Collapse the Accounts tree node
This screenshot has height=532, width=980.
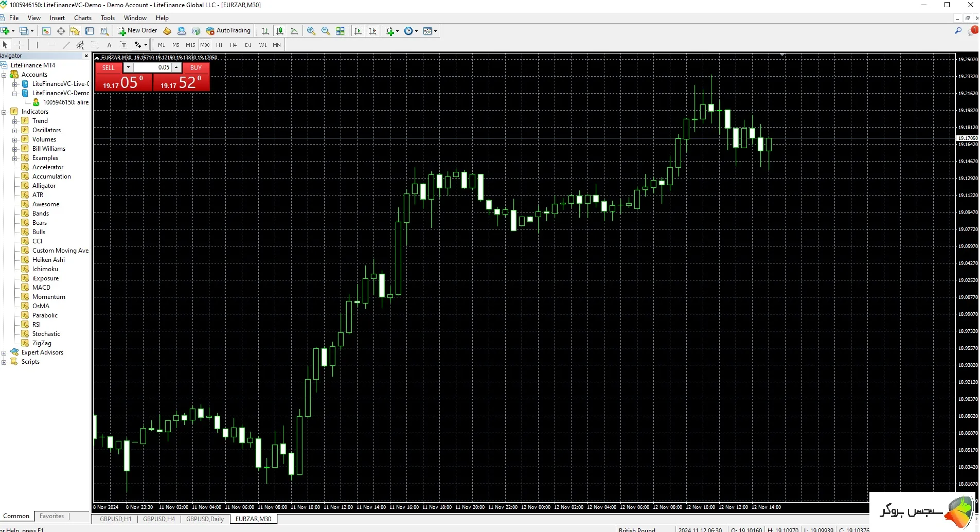tap(4, 75)
